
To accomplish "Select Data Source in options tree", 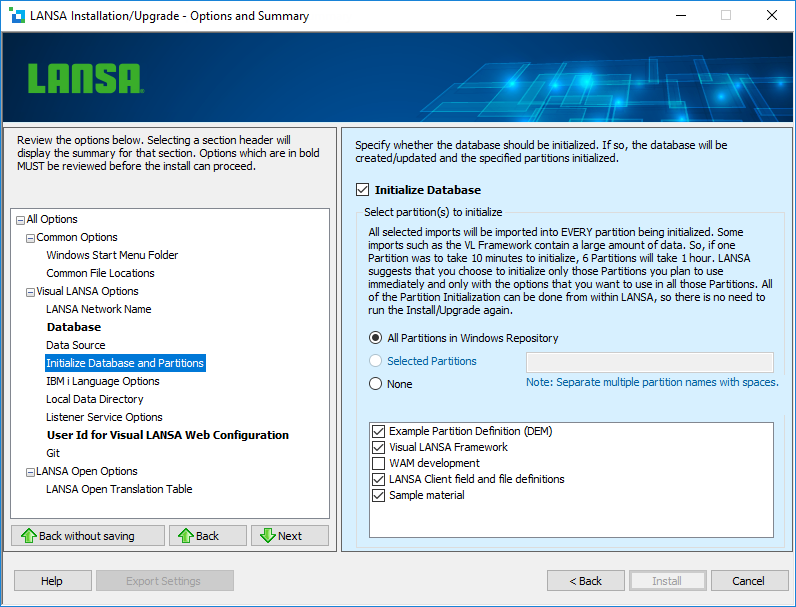I will 76,345.
